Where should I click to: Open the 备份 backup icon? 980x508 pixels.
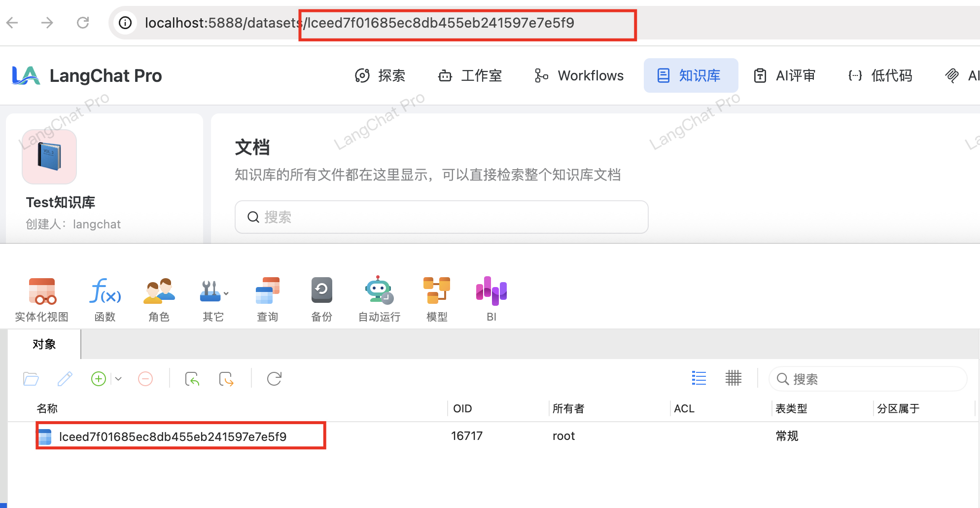321,291
